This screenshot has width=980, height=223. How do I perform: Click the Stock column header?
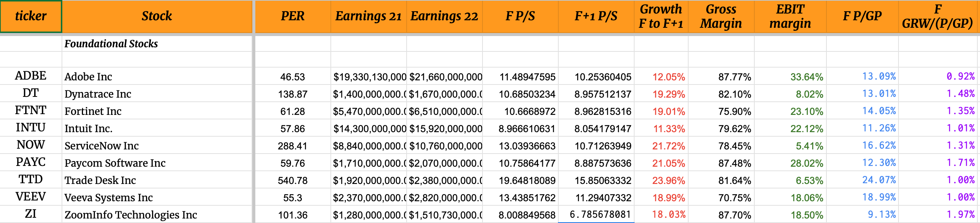pos(157,17)
